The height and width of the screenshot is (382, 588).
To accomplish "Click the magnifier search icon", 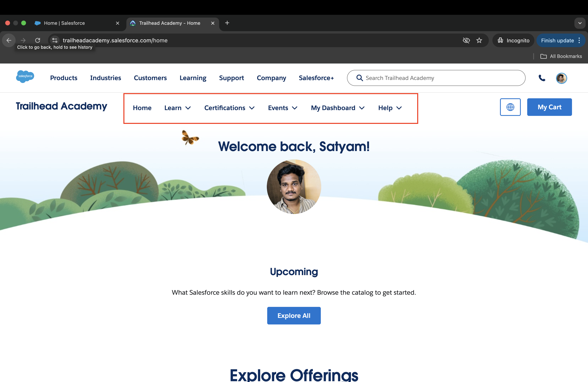I will point(359,78).
